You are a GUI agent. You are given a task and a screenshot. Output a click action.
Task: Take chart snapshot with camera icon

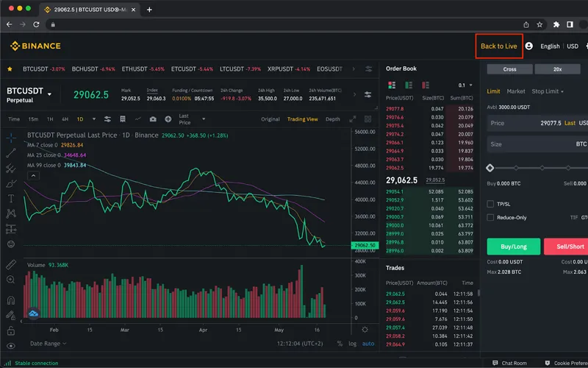pyautogui.click(x=153, y=119)
